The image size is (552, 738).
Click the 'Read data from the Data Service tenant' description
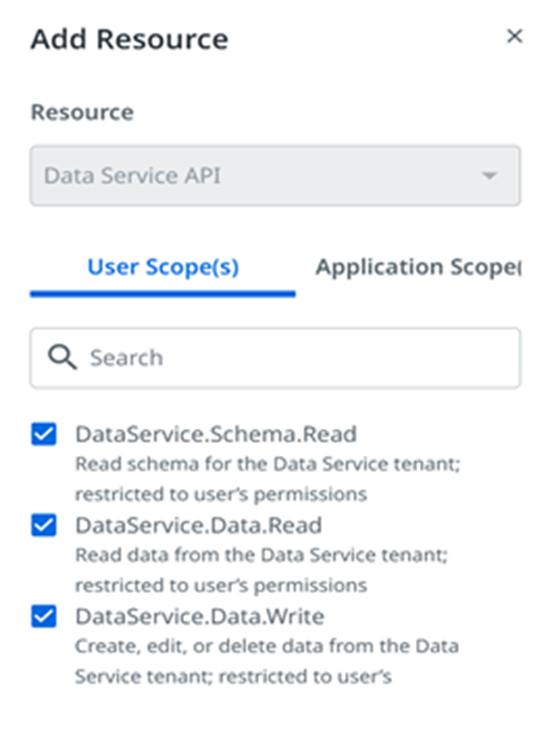click(261, 570)
